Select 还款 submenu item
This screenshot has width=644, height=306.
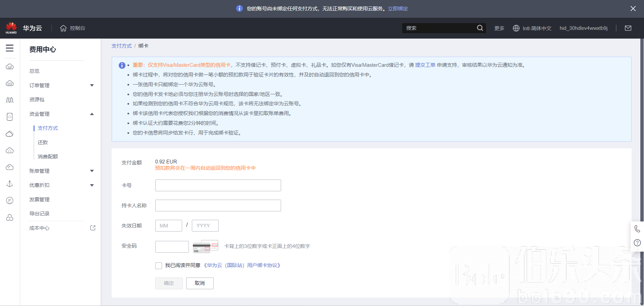pyautogui.click(x=43, y=143)
